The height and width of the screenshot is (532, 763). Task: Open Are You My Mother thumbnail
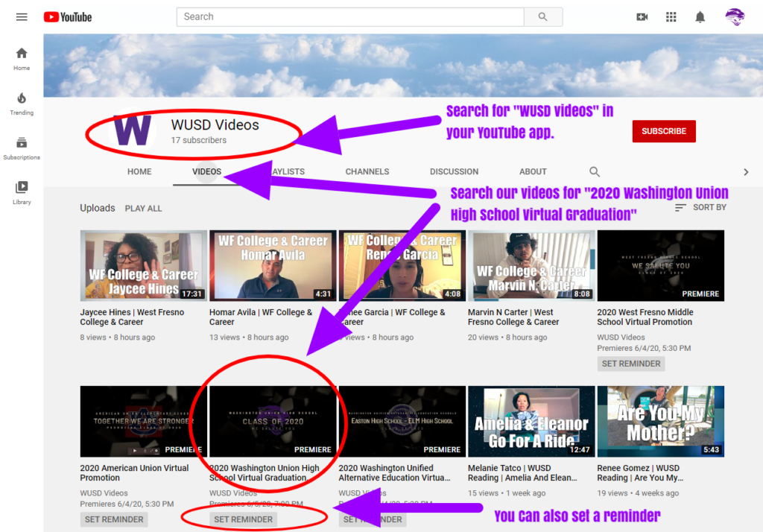(x=660, y=422)
